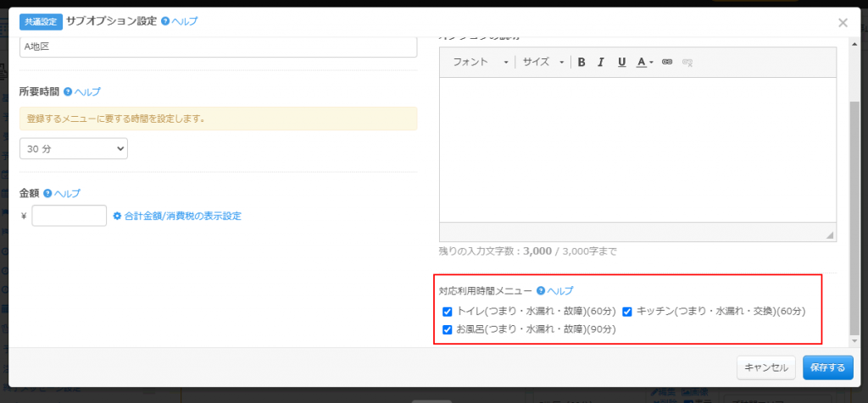Toggle underline formatting in editor toolbar
This screenshot has width=868, height=403.
(x=621, y=62)
